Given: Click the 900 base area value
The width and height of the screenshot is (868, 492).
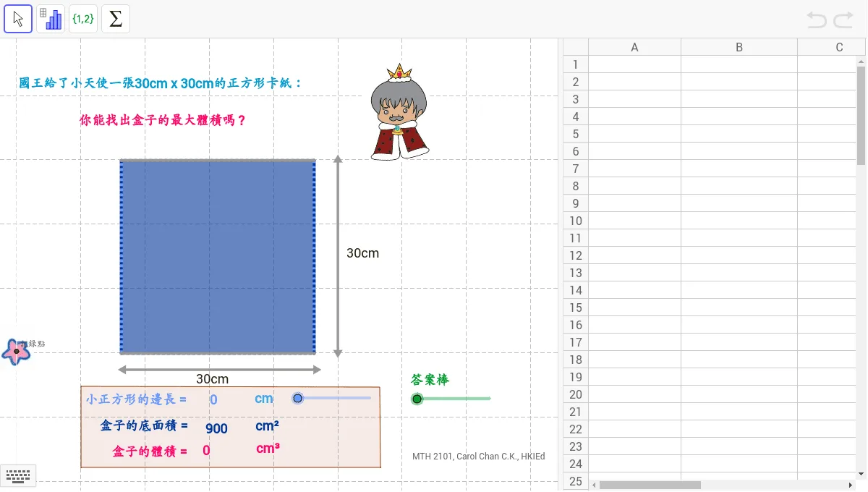Looking at the screenshot, I should [216, 428].
